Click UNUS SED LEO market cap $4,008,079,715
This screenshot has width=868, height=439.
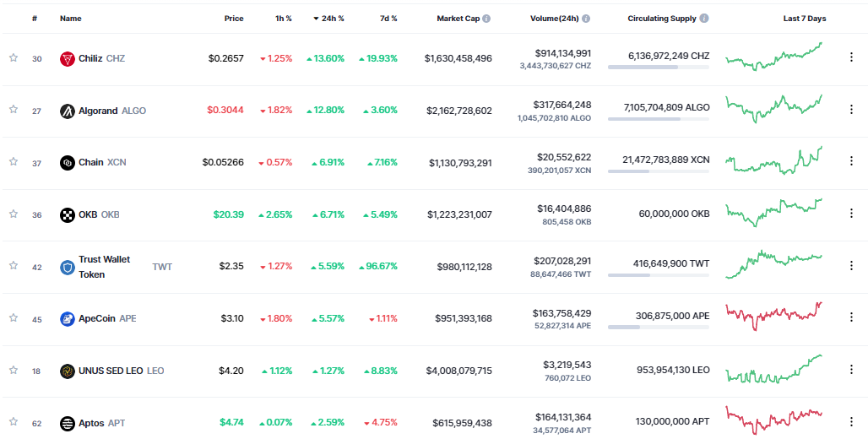(459, 371)
